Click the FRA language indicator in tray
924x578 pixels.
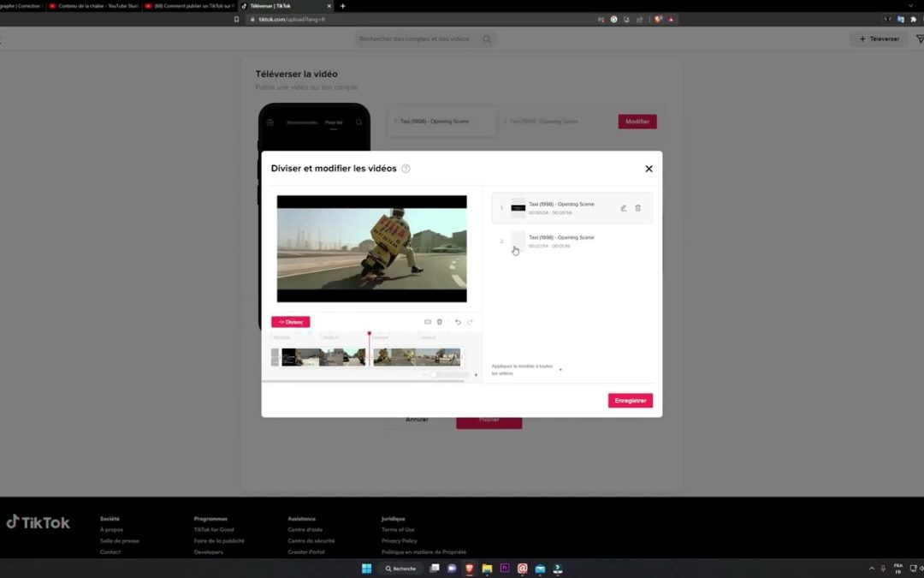click(x=898, y=569)
